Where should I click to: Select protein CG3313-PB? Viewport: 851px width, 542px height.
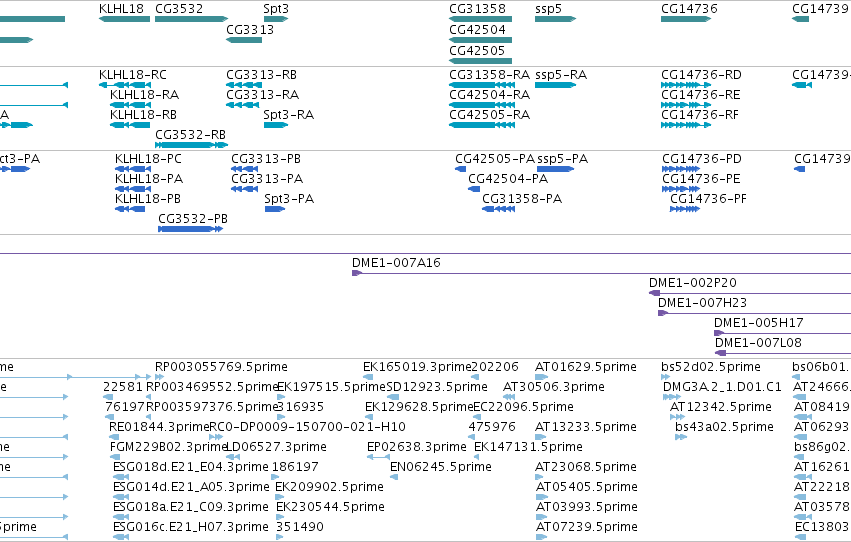tap(244, 169)
